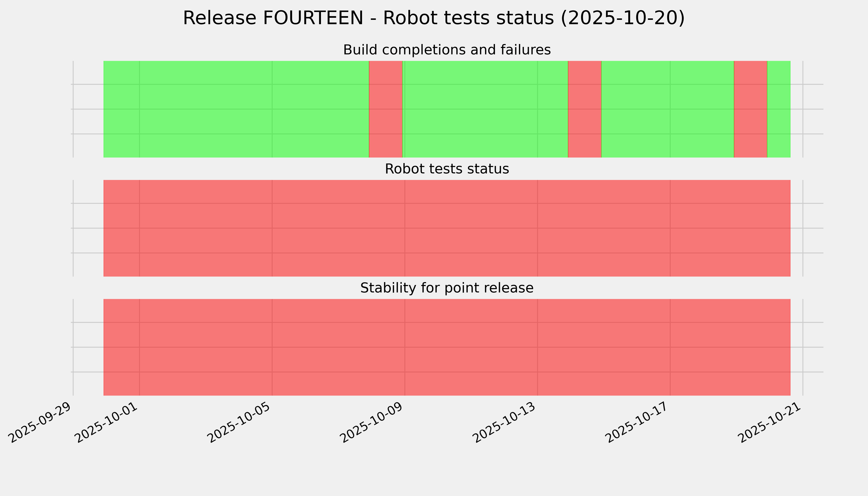The width and height of the screenshot is (868, 496).
Task: Click the earliest green build success segment
Action: tap(236, 109)
